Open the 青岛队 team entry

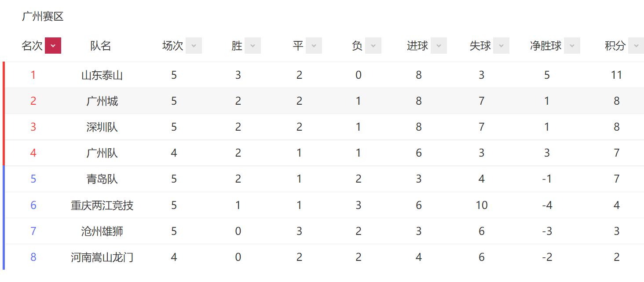point(102,179)
